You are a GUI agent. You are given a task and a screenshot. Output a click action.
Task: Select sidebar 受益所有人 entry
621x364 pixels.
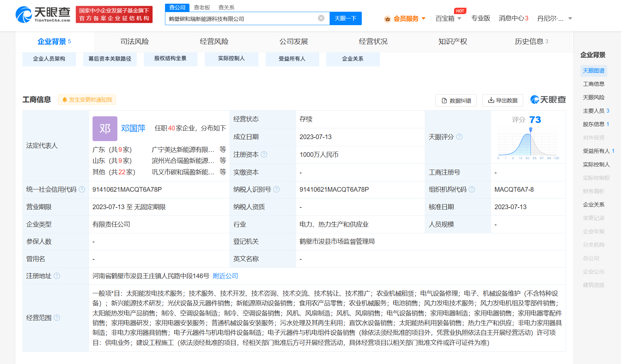coord(599,151)
